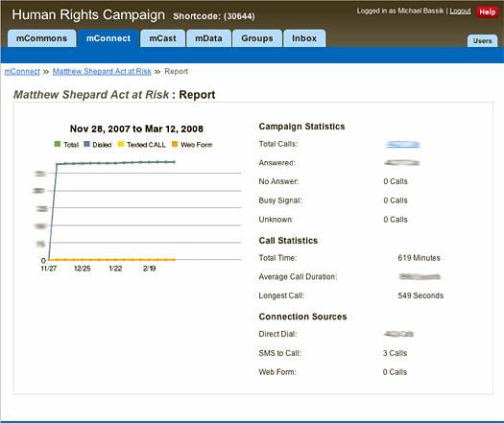Viewport: 504px width, 423px height.
Task: Open the mCommons tab
Action: 42,38
